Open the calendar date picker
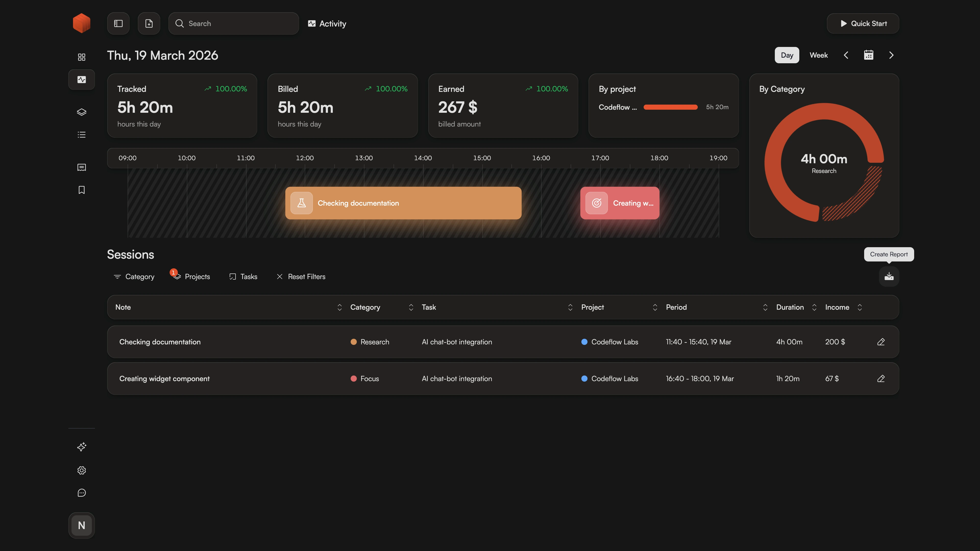The width and height of the screenshot is (980, 551). pos(869,55)
